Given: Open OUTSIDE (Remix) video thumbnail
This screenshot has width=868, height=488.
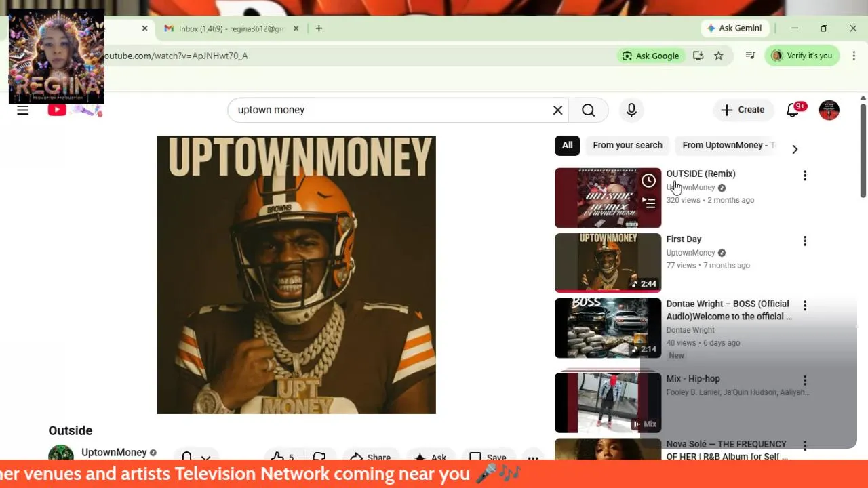Looking at the screenshot, I should [608, 198].
